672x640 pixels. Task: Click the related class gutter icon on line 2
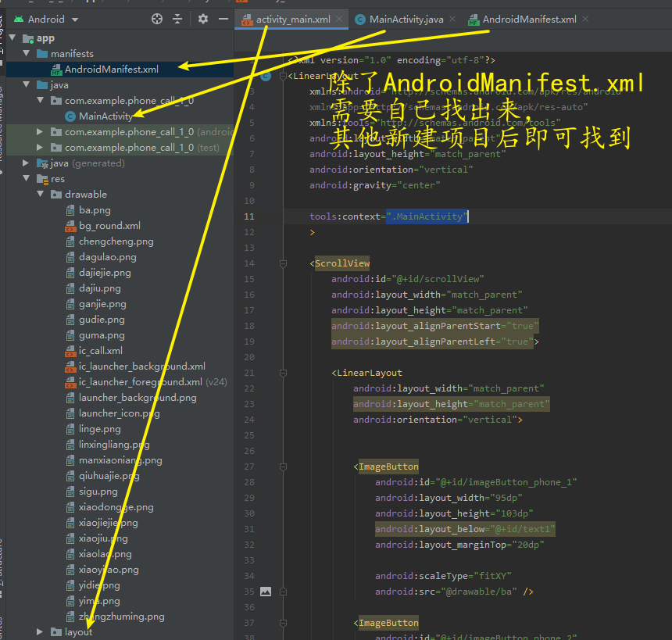266,77
